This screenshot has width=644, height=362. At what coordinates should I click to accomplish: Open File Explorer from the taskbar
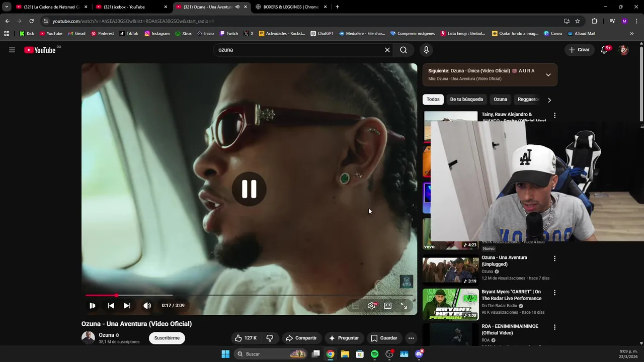345,354
